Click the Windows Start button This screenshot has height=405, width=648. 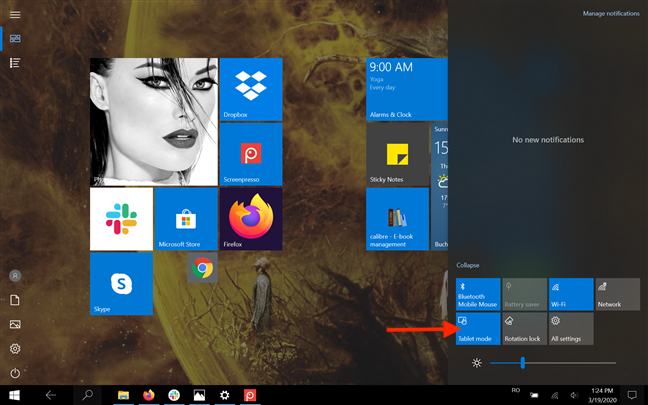pos(14,395)
